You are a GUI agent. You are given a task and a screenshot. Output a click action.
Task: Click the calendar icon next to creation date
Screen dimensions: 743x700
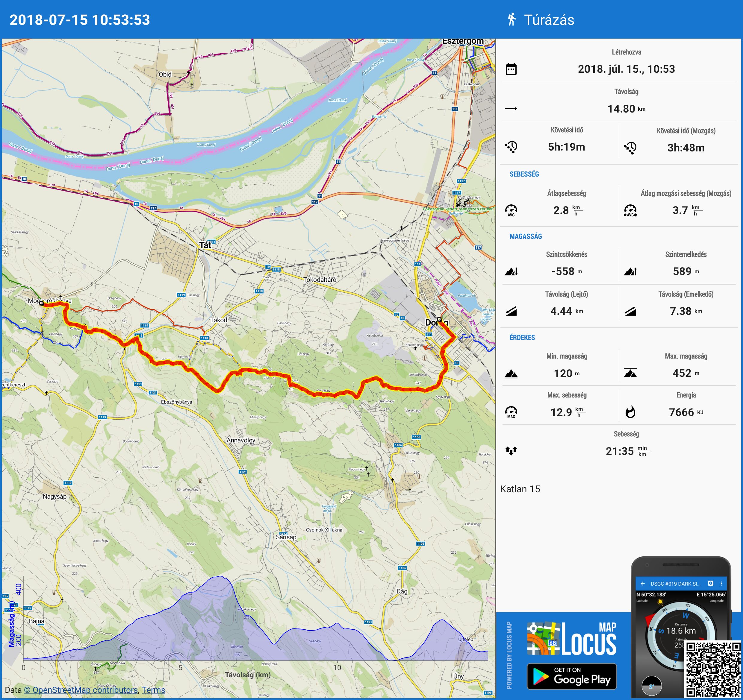(511, 69)
